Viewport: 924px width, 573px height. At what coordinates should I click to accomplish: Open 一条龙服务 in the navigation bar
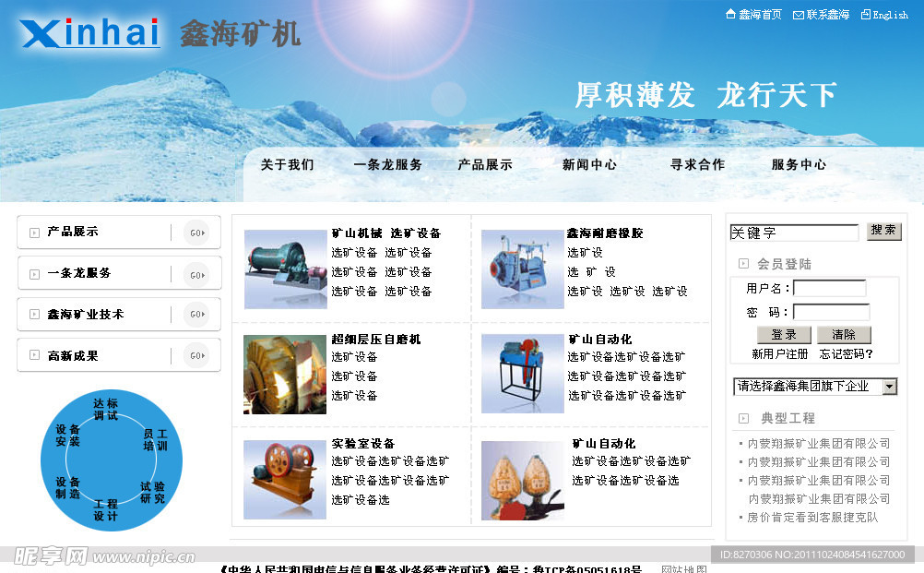[x=387, y=164]
